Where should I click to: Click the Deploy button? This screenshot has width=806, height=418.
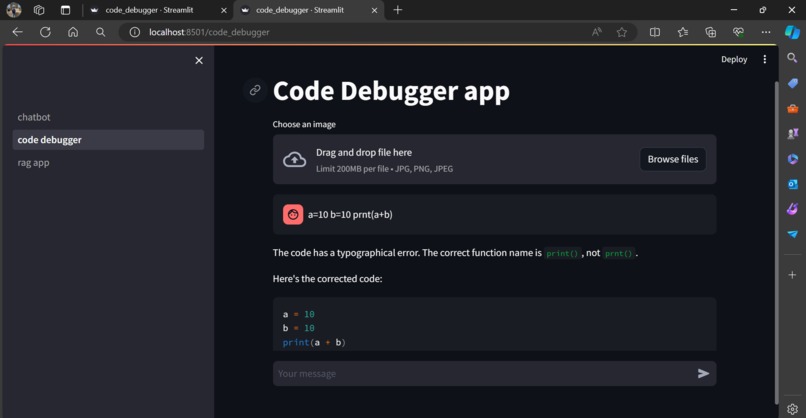(734, 59)
